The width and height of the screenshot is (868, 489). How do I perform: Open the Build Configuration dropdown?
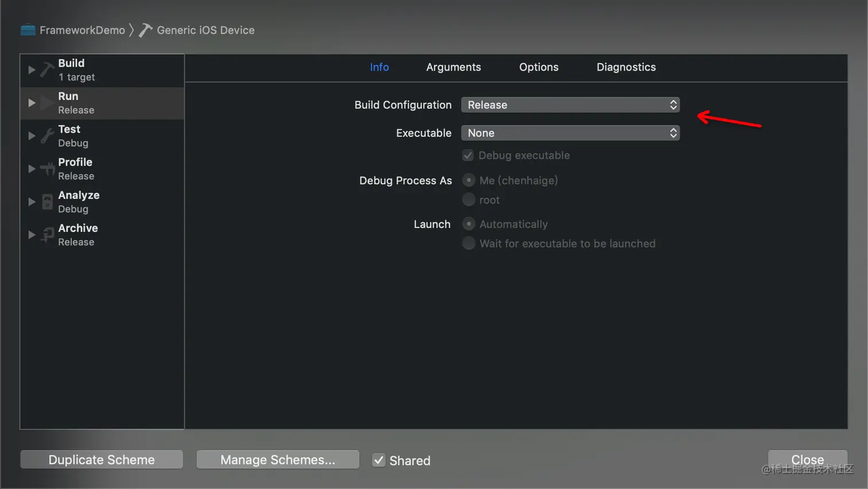570,105
